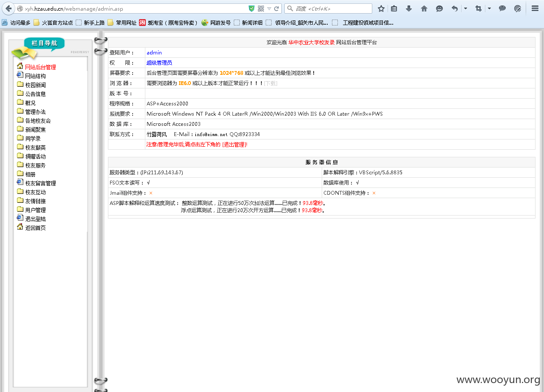Click 返回首页 in the sidebar
544x392 pixels.
click(35, 228)
